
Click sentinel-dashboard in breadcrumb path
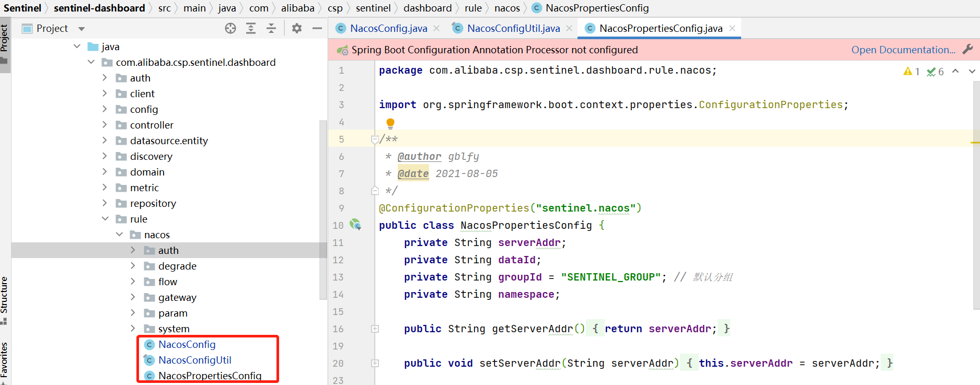tap(99, 8)
